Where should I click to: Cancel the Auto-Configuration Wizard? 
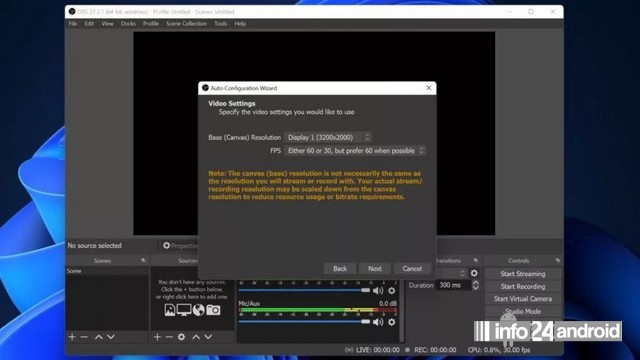tap(412, 269)
